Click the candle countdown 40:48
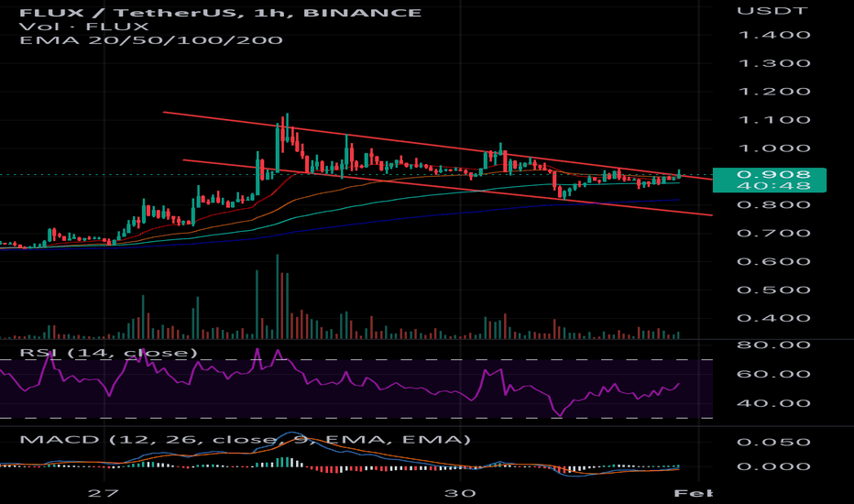The width and height of the screenshot is (854, 504). [773, 186]
